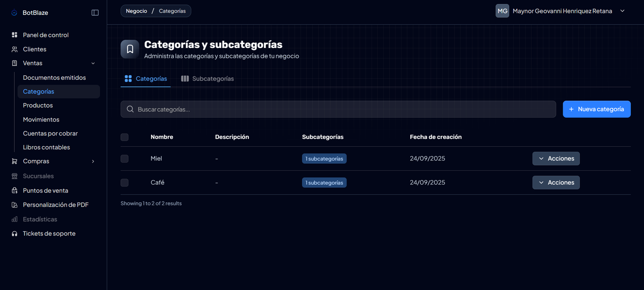Check the checkbox for the Café row
Image resolution: width=644 pixels, height=290 pixels.
[124, 182]
